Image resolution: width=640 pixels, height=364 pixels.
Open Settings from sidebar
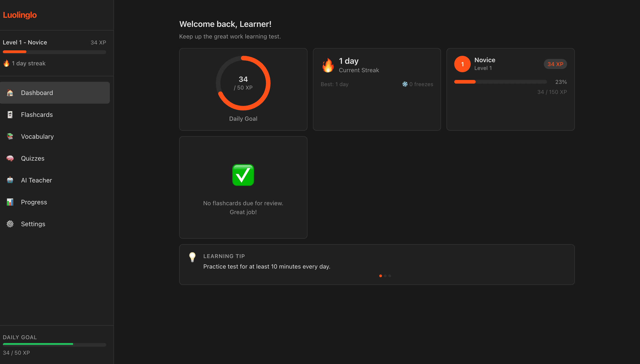click(x=55, y=224)
